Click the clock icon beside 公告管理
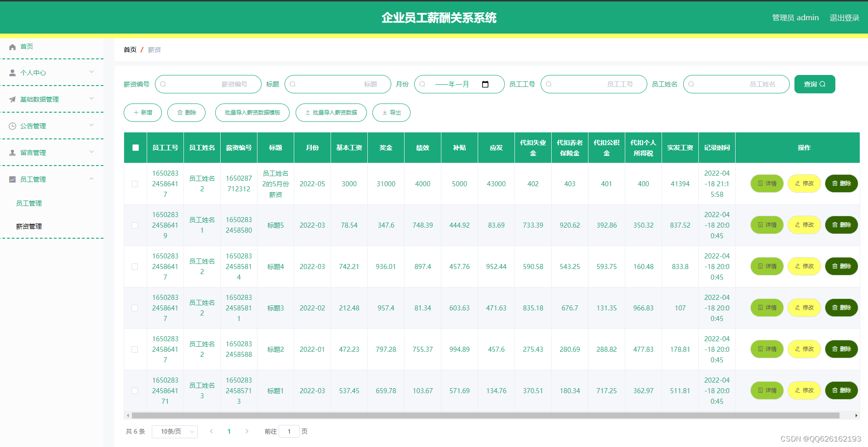Screen dimensions: 868x447 (x=12, y=126)
